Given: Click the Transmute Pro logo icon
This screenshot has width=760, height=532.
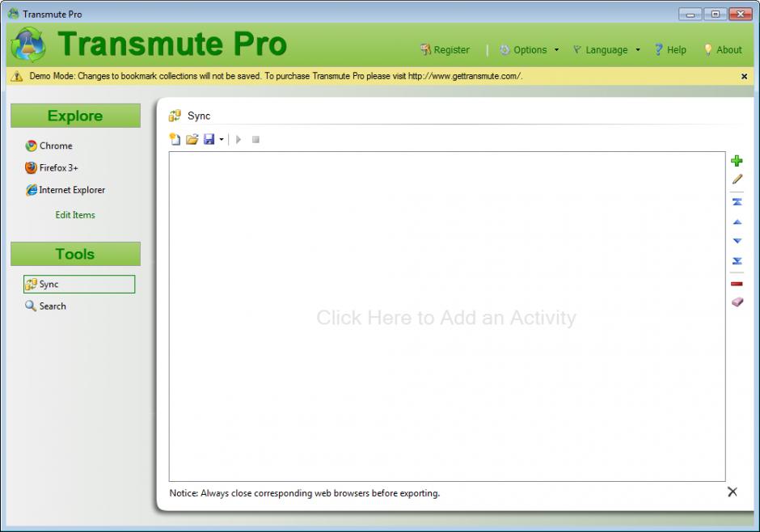Looking at the screenshot, I should pos(28,44).
